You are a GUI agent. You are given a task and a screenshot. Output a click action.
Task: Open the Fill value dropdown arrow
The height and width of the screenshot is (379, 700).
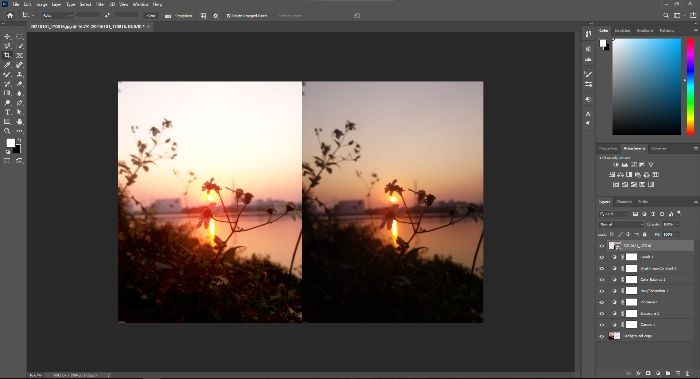(678, 234)
